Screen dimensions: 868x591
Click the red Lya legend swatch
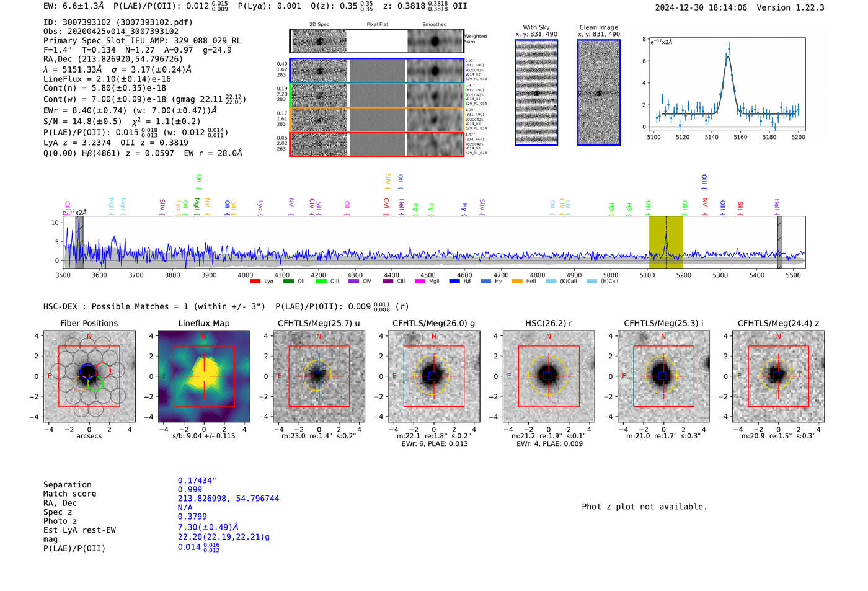point(255,282)
